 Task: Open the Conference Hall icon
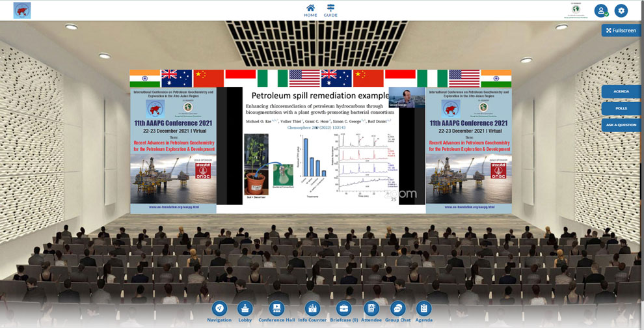click(276, 312)
